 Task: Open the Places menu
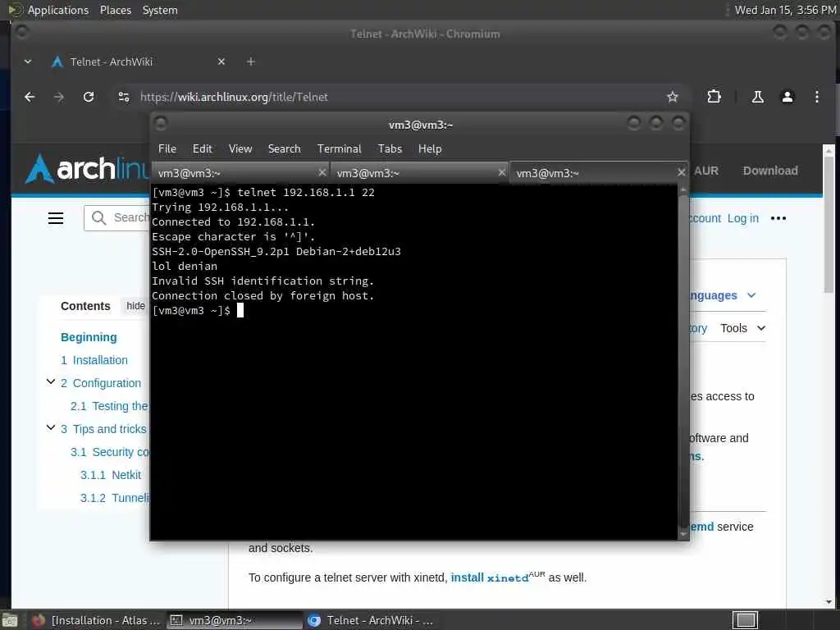[115, 10]
